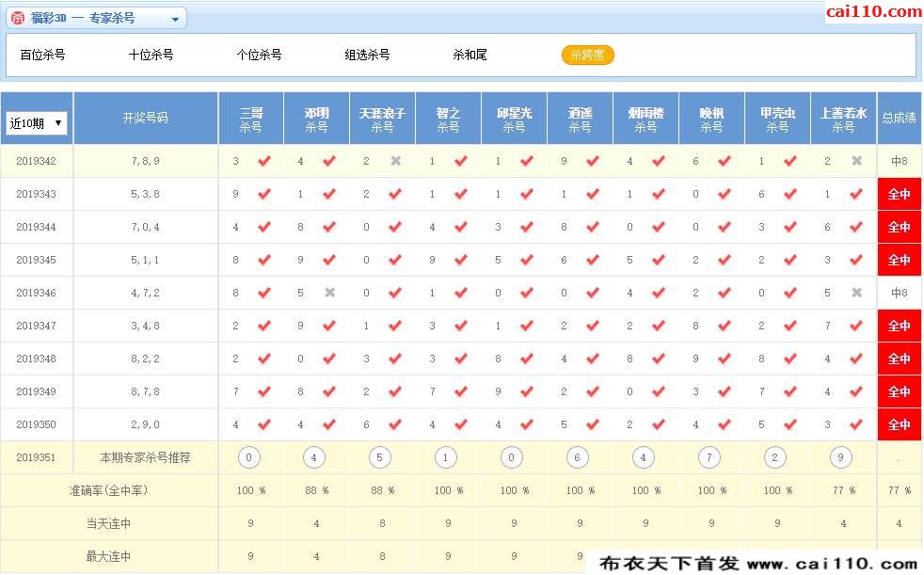Click 当天连中 row label
Screen dimensions: 924x575
[108, 524]
